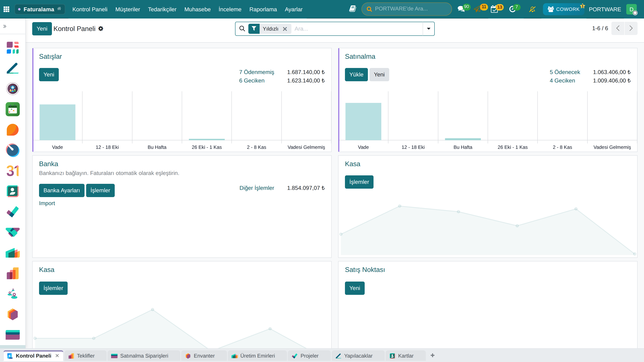The height and width of the screenshot is (362, 644).
Task: Open the blue gauge clock sidebar icon
Action: [12, 150]
